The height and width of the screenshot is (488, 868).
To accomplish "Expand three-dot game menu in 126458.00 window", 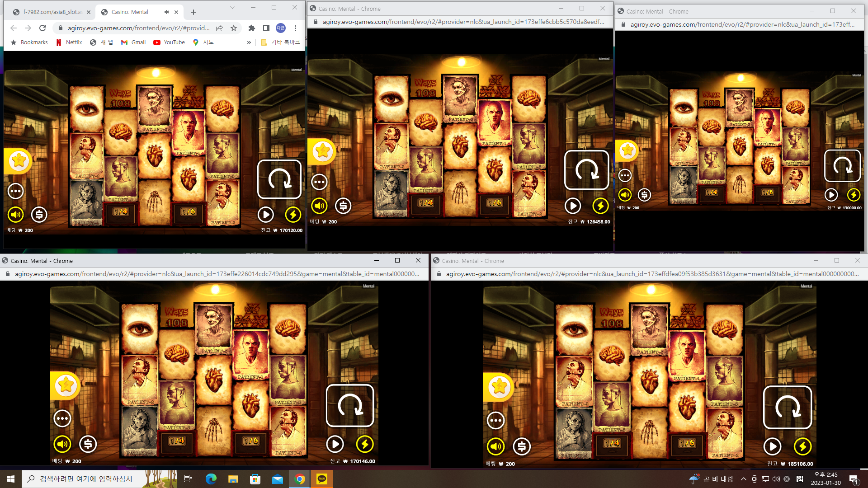I will (x=320, y=182).
